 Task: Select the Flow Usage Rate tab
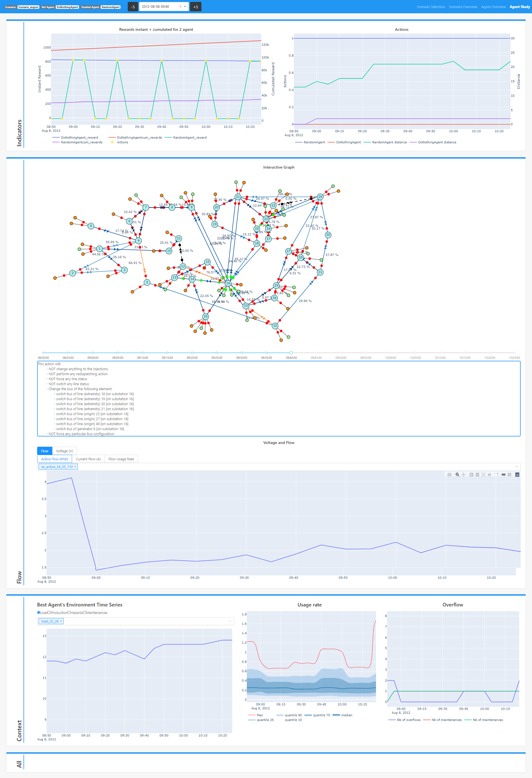(x=121, y=459)
